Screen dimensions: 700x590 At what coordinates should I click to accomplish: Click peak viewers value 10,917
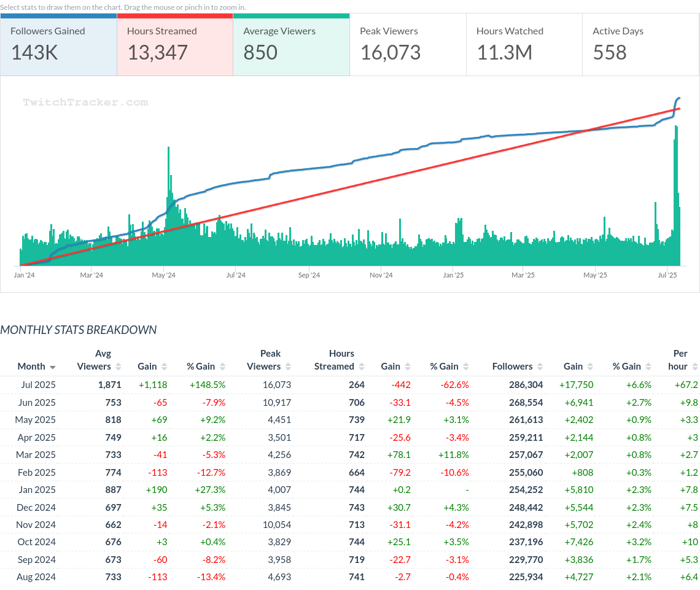(x=277, y=403)
